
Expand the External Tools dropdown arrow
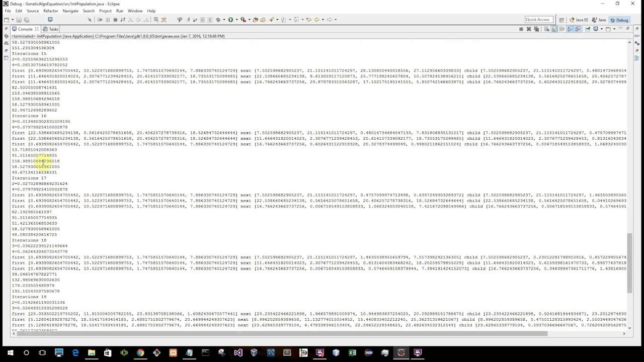click(250, 20)
